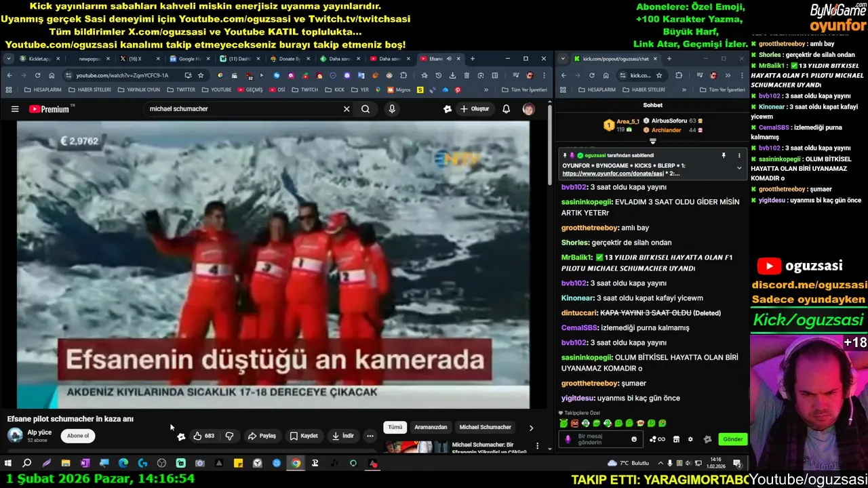Click the Paylaş share button
The width and height of the screenshot is (868, 488).
click(x=262, y=436)
